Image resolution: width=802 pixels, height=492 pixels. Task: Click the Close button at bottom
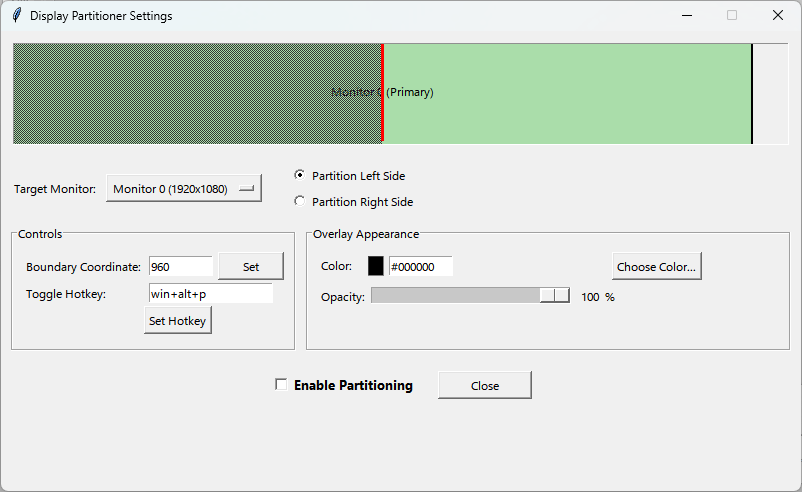coord(485,386)
